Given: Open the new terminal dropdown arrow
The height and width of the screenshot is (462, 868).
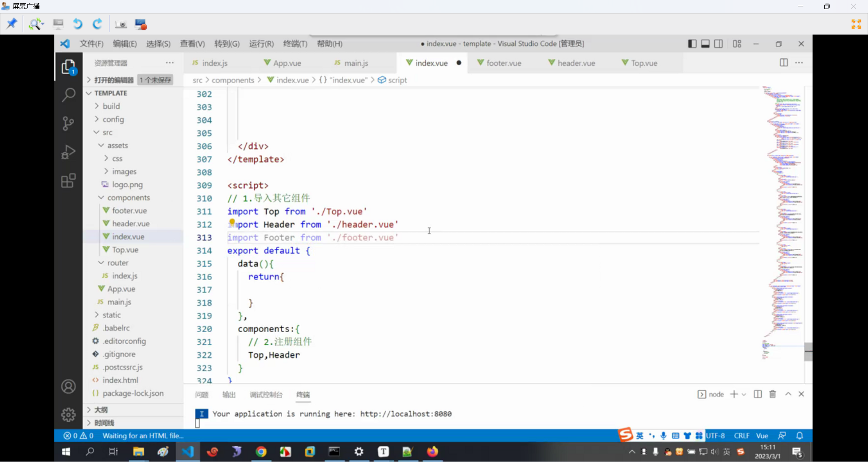Looking at the screenshot, I should (744, 395).
